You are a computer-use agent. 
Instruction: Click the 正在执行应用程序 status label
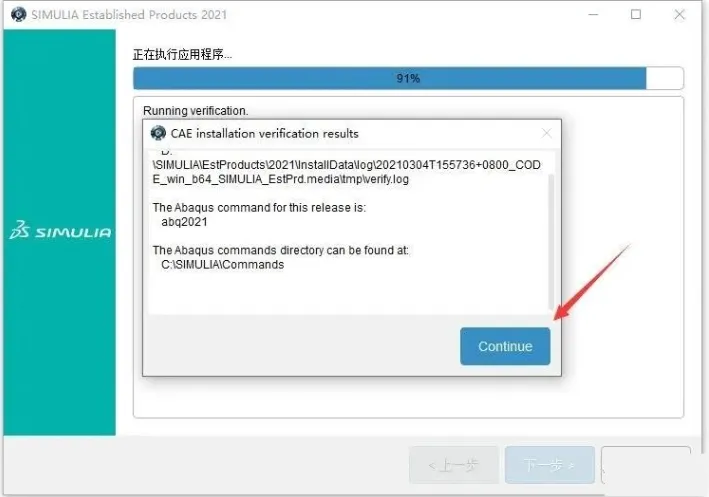[182, 55]
